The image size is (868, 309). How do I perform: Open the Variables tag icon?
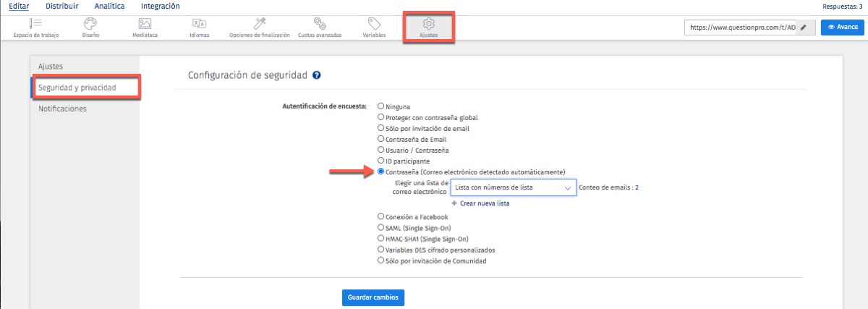[374, 23]
